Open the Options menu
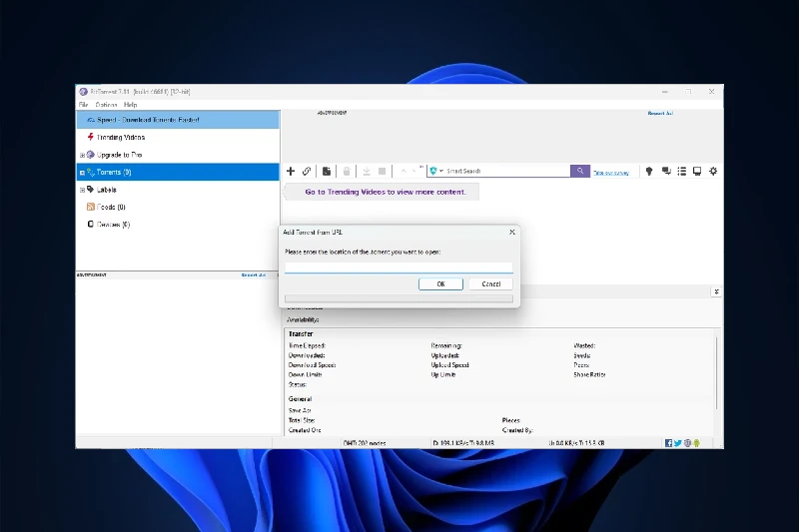This screenshot has height=532, width=799. point(106,105)
